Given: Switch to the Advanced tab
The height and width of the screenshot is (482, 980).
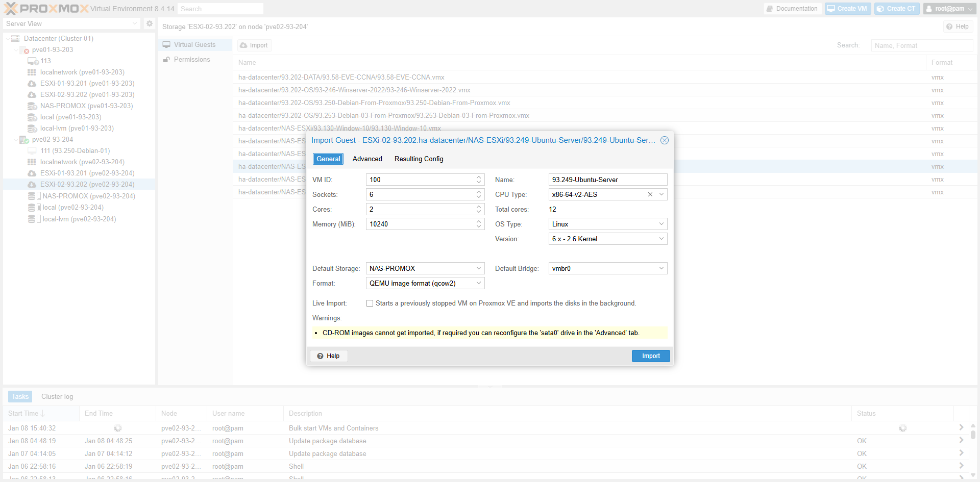Looking at the screenshot, I should click(367, 159).
